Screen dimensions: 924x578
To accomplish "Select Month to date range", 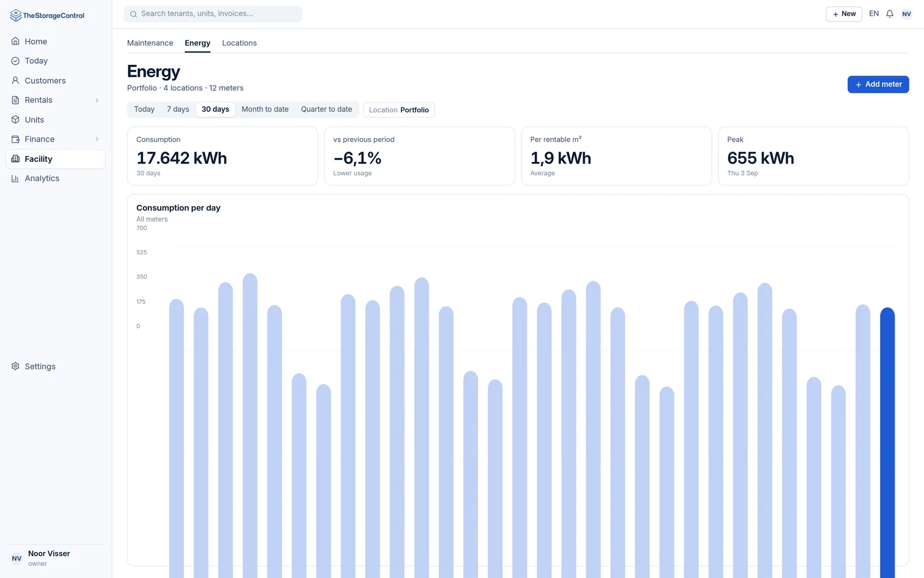I will [265, 109].
